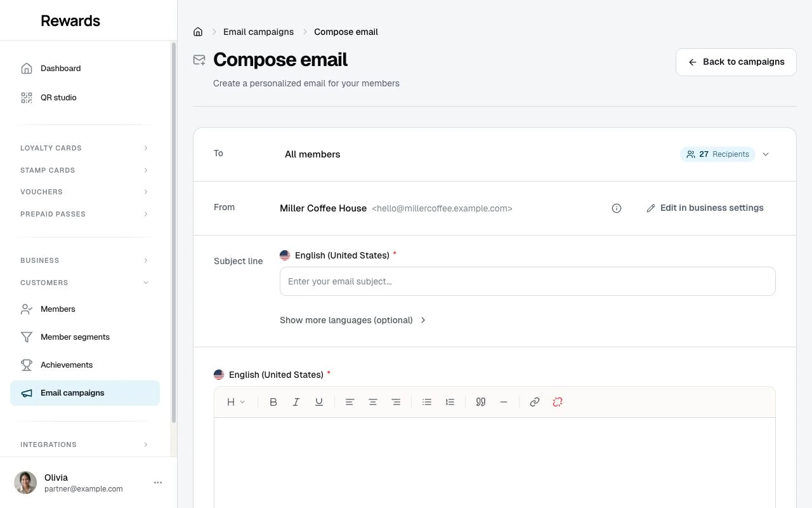Image resolution: width=812 pixels, height=508 pixels.
Task: Open Member segments
Action: pyautogui.click(x=85, y=337)
